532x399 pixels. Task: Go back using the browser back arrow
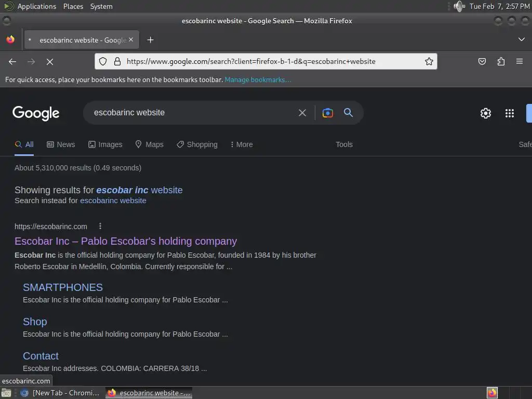12,61
